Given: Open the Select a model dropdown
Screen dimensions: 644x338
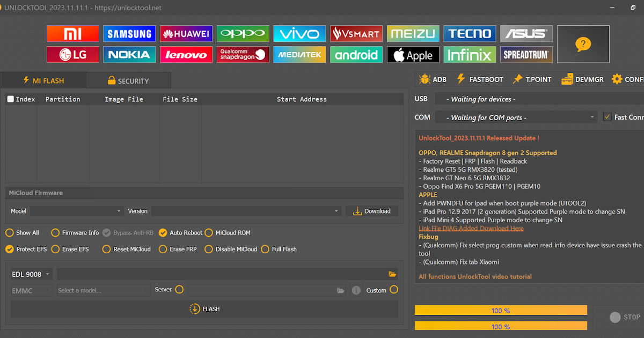Looking at the screenshot, I should (x=103, y=290).
